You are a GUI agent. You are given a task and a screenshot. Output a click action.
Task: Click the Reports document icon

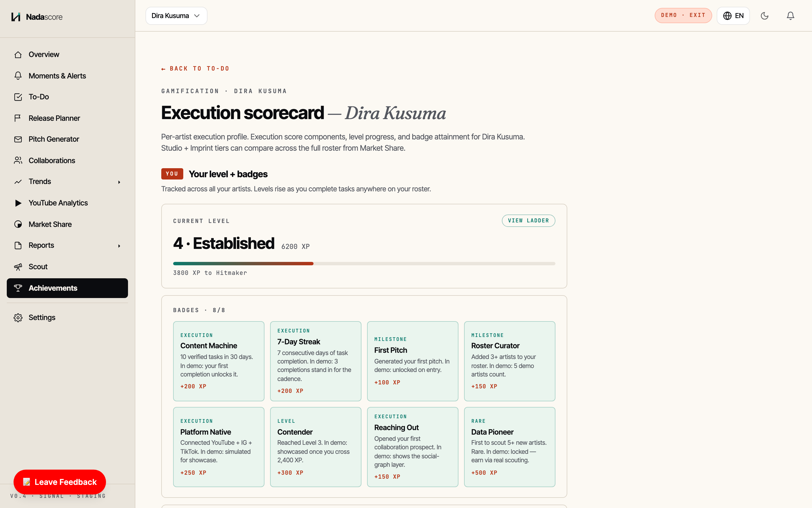tap(18, 245)
